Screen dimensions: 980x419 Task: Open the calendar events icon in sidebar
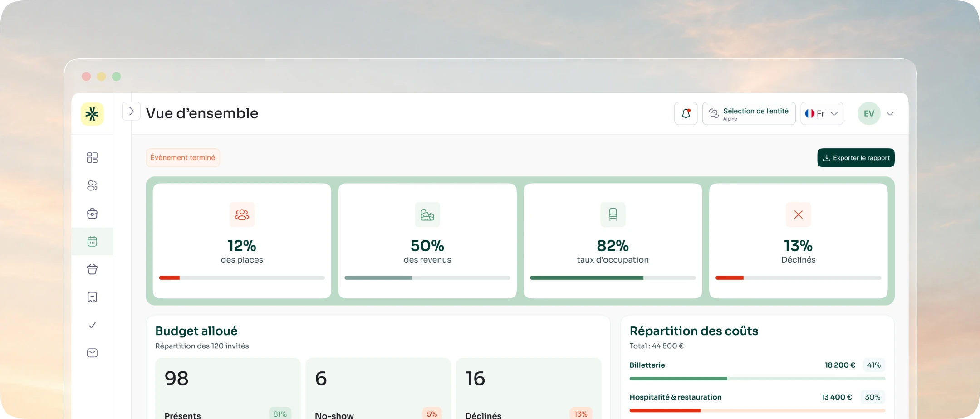pos(92,241)
